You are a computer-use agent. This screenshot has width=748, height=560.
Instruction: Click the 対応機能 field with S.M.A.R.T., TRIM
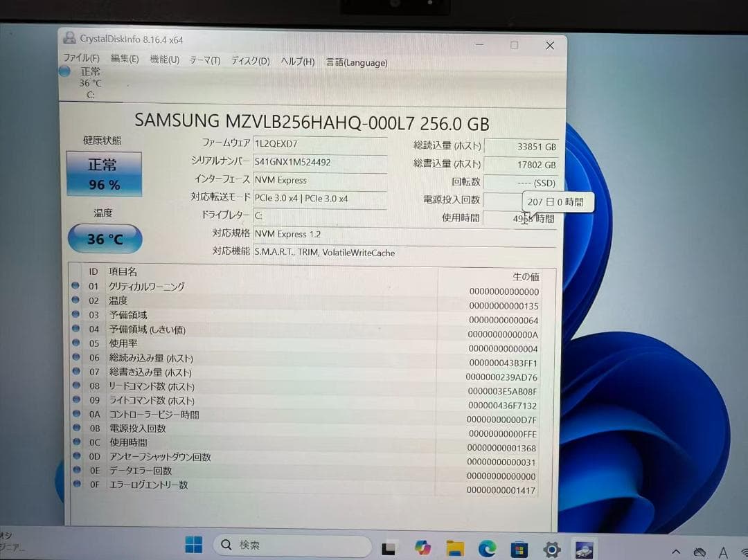404,253
